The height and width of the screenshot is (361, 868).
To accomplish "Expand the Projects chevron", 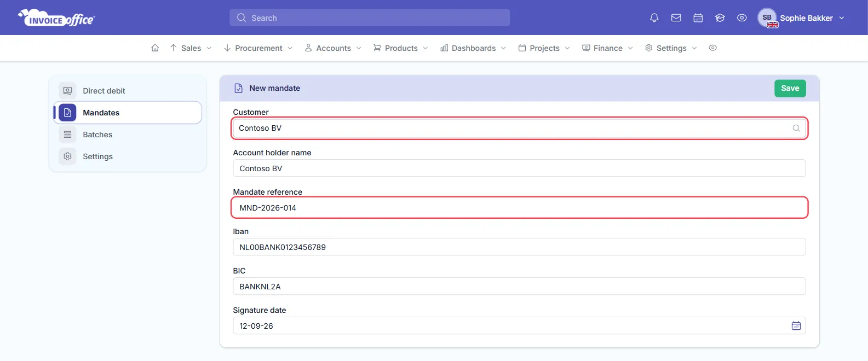I will (x=567, y=48).
